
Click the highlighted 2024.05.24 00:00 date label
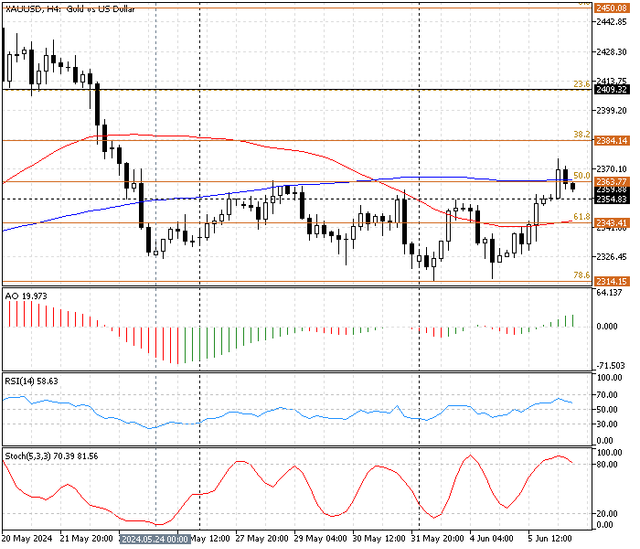click(x=157, y=537)
